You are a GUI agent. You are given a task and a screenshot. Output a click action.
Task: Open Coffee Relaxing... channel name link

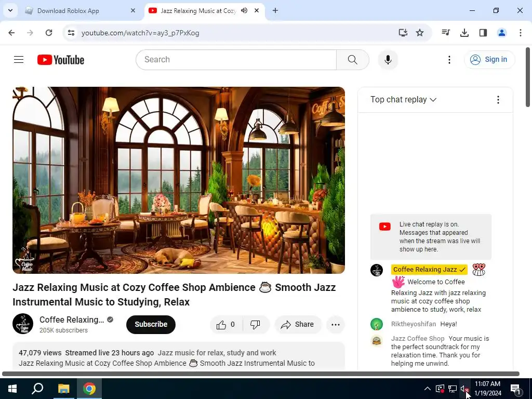tap(72, 320)
